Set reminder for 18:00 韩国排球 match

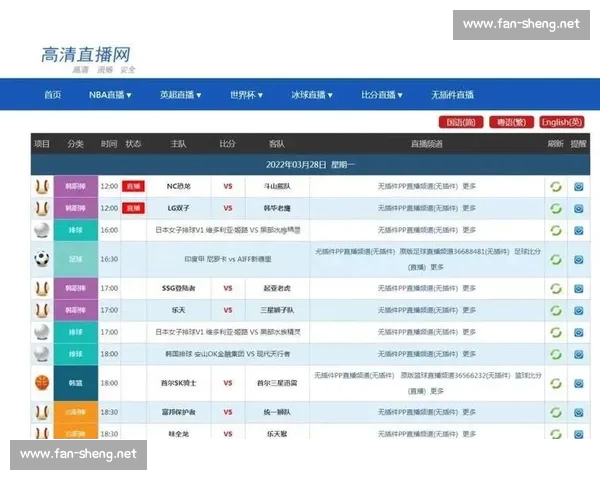(579, 354)
